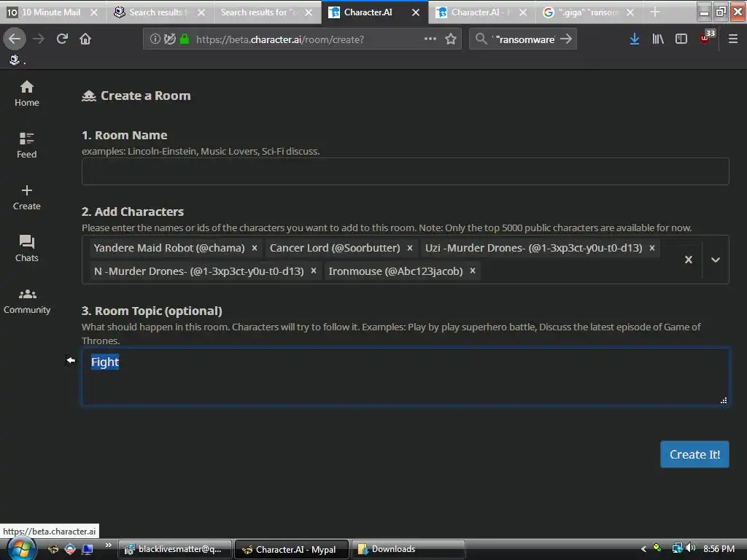747x560 pixels.
Task: Open Character.AI - Mypal taskbar window
Action: click(292, 549)
